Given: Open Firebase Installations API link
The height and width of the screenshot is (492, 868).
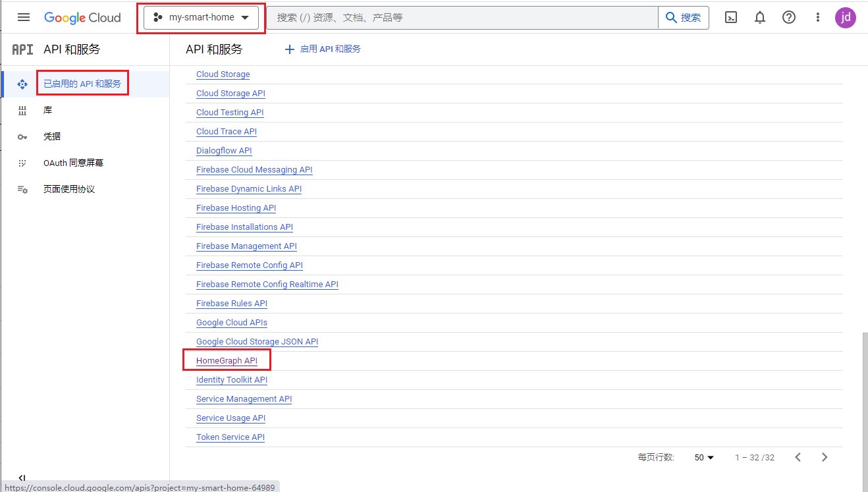Looking at the screenshot, I should click(x=244, y=227).
